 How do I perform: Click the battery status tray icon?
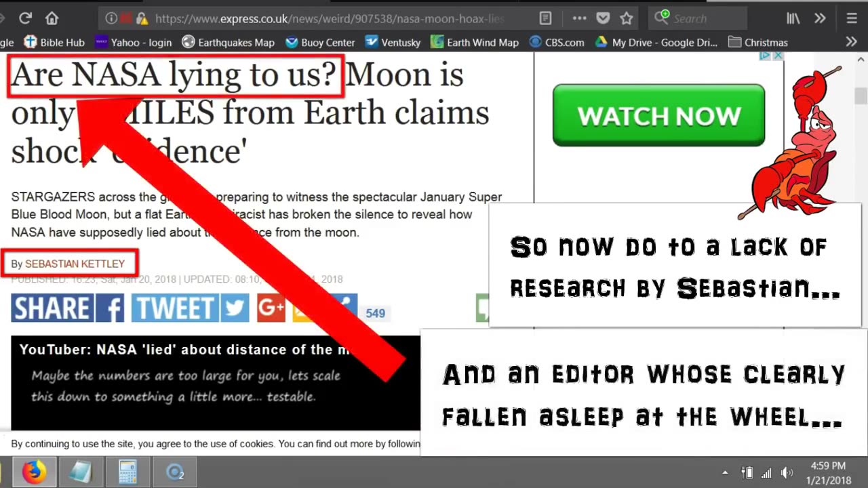coord(747,472)
